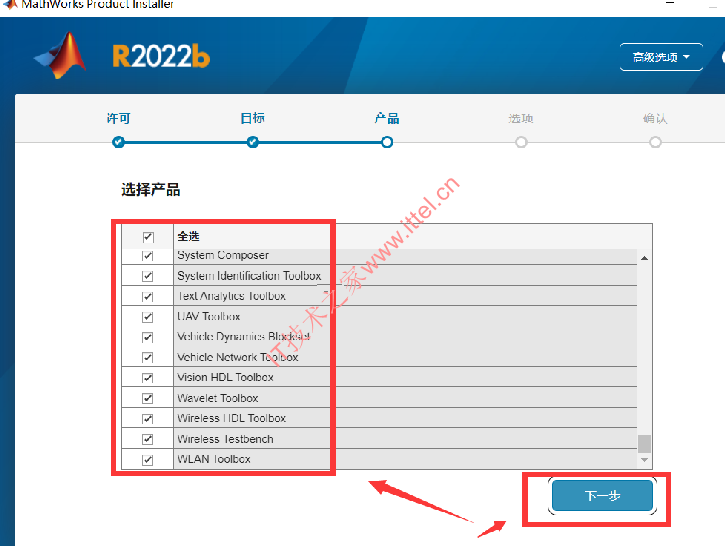Select the System Composer product name
Image resolution: width=725 pixels, height=546 pixels.
(223, 255)
